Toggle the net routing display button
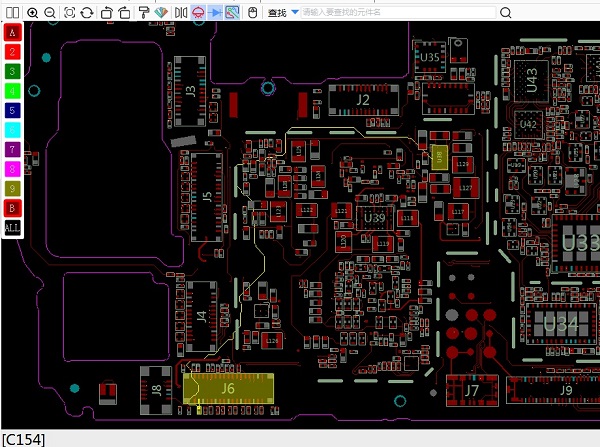 pyautogui.click(x=231, y=13)
